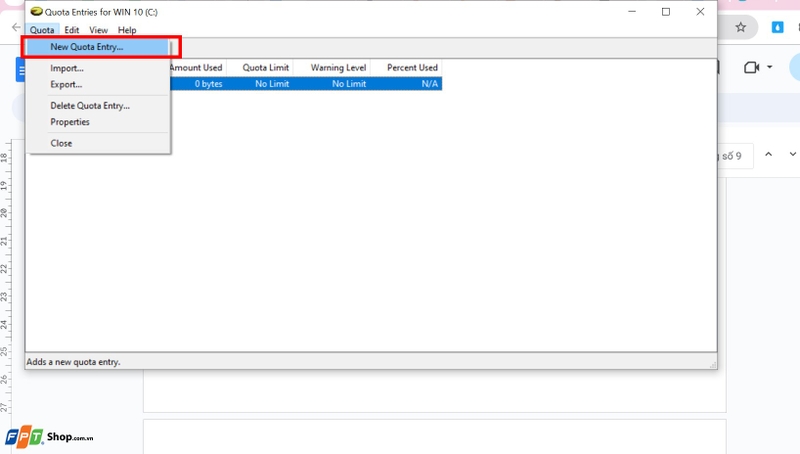This screenshot has width=800, height=454.
Task: Click the 'No Limit' cell under Quota Limit
Action: pyautogui.click(x=272, y=84)
